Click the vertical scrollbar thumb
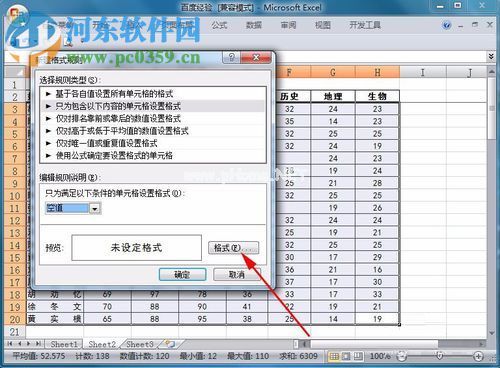Viewport: 500px width, 368px height. click(x=492, y=109)
